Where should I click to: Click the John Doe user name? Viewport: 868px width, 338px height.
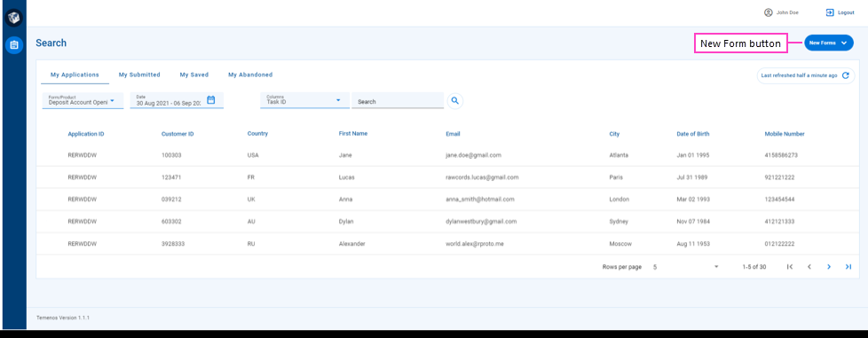click(788, 12)
